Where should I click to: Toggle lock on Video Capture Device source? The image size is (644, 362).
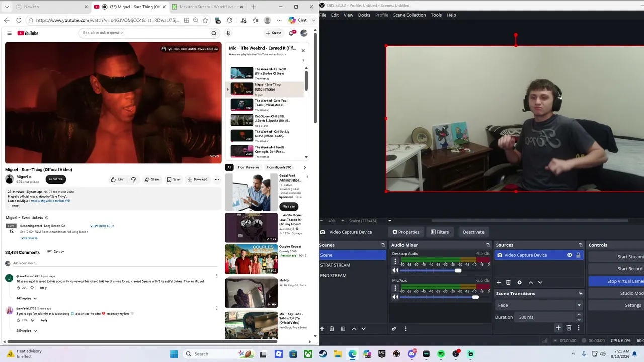point(578,255)
